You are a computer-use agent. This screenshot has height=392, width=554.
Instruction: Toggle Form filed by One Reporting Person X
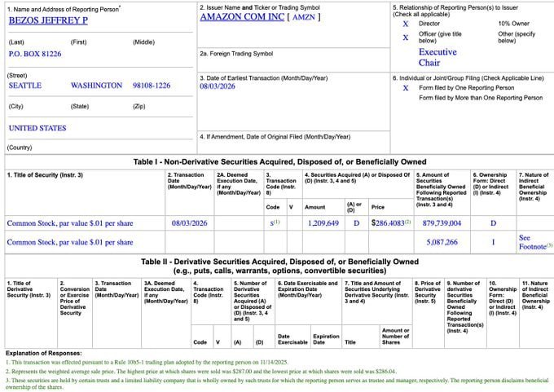(406, 88)
